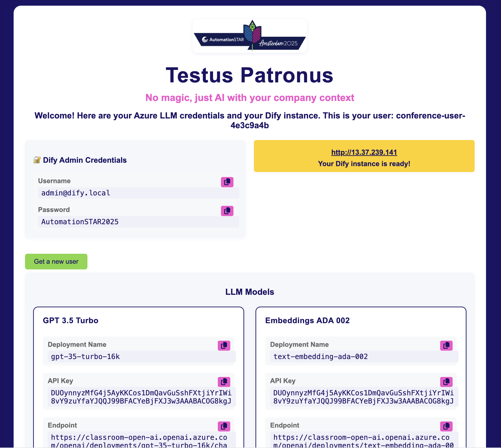Select the AutomationSTAR2025 password field
The width and height of the screenshot is (501, 448).
click(138, 222)
